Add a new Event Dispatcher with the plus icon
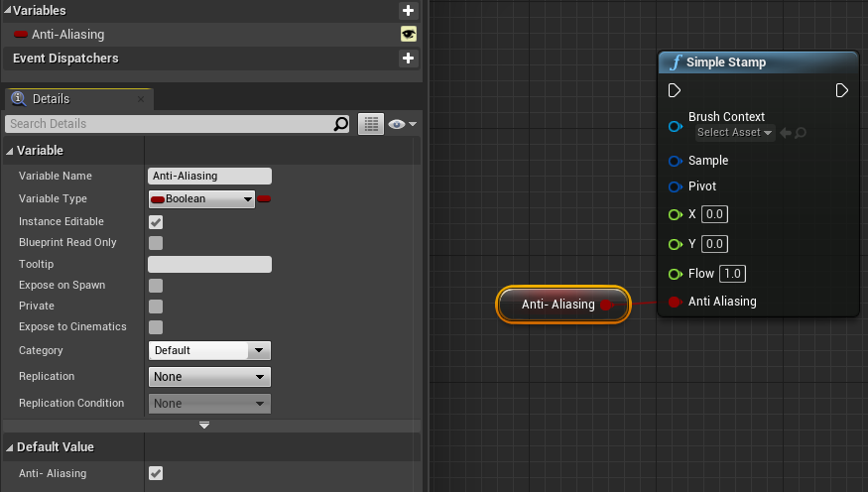The image size is (868, 492). (x=408, y=59)
